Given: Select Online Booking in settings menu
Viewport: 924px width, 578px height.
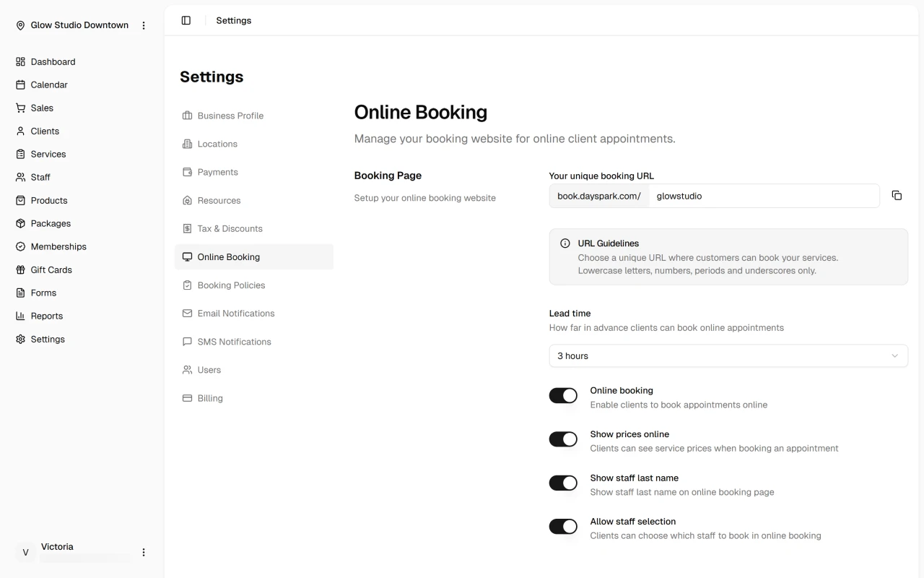Looking at the screenshot, I should [x=254, y=257].
